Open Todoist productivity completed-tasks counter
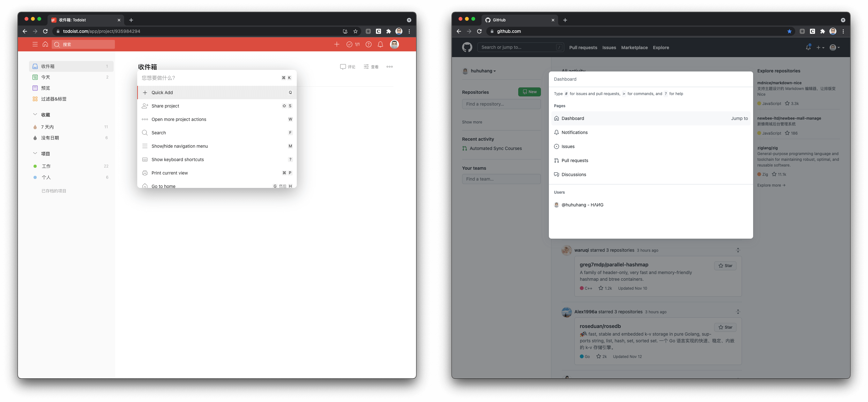Image resolution: width=868 pixels, height=402 pixels. [353, 44]
